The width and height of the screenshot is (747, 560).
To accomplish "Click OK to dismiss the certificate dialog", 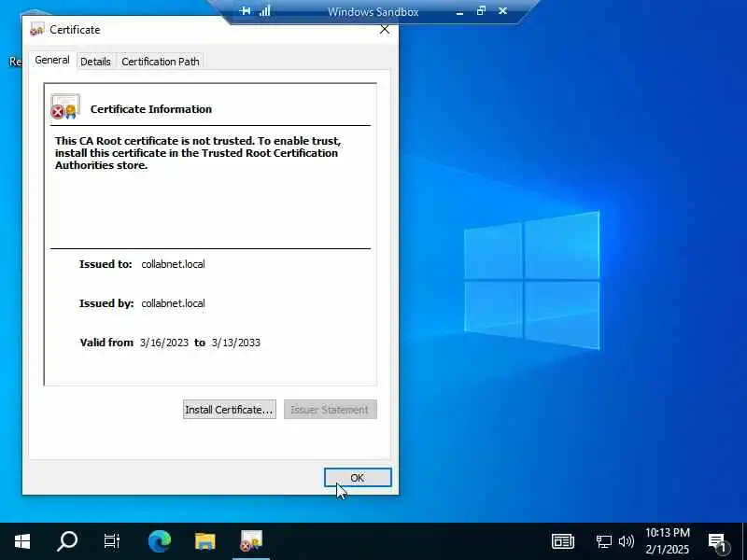I will [x=358, y=478].
